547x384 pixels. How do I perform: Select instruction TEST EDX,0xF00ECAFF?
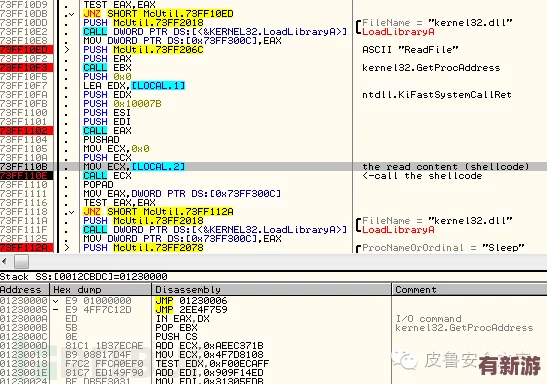[212, 364]
